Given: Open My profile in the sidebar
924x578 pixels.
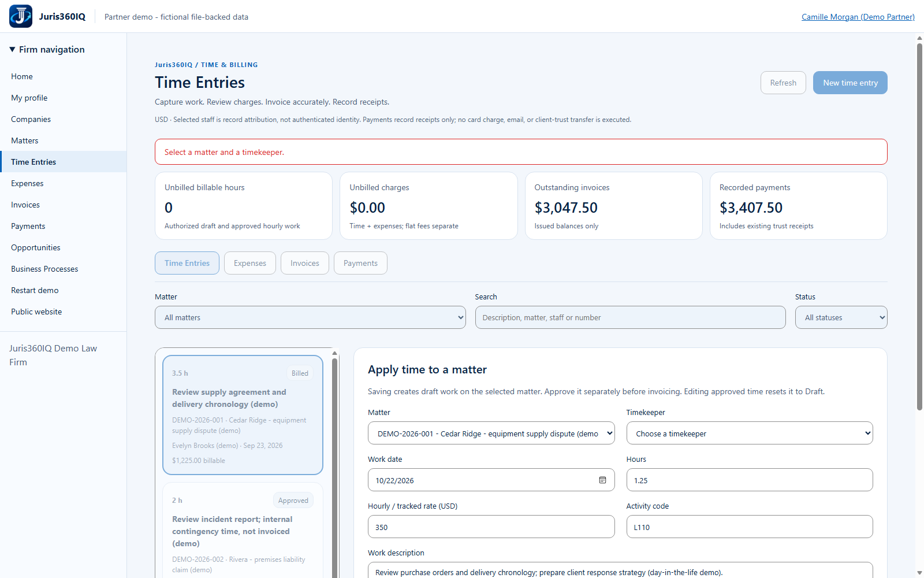Looking at the screenshot, I should point(63,98).
